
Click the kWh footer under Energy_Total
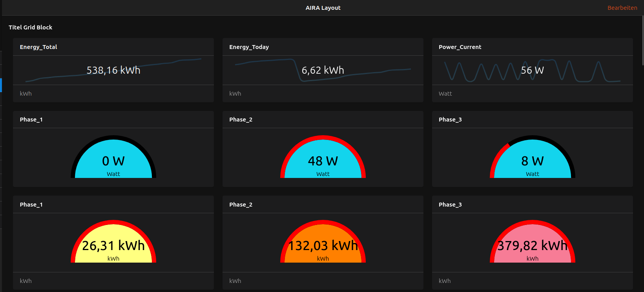pyautogui.click(x=26, y=94)
